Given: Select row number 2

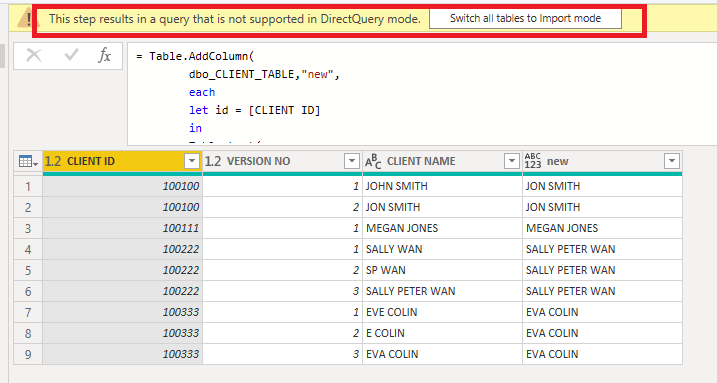Looking at the screenshot, I should click(x=28, y=207).
